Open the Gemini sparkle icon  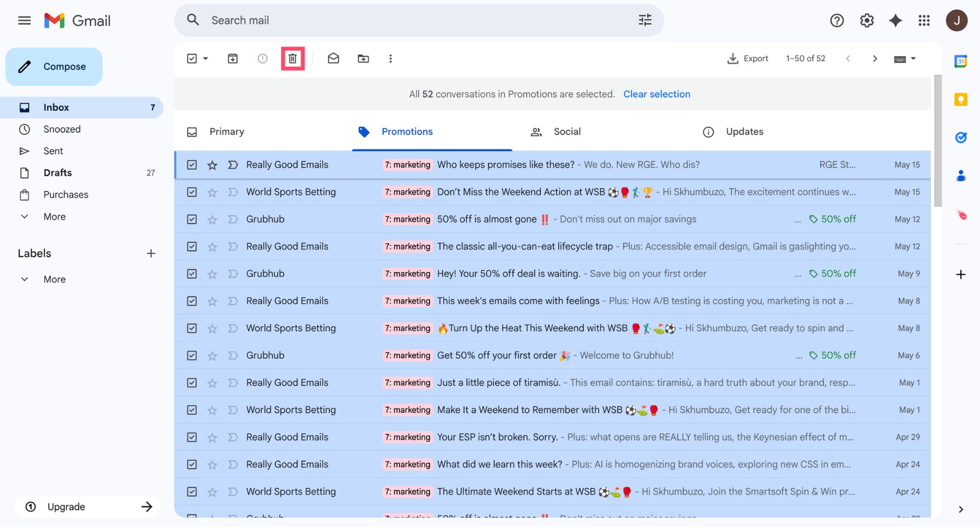(x=895, y=21)
